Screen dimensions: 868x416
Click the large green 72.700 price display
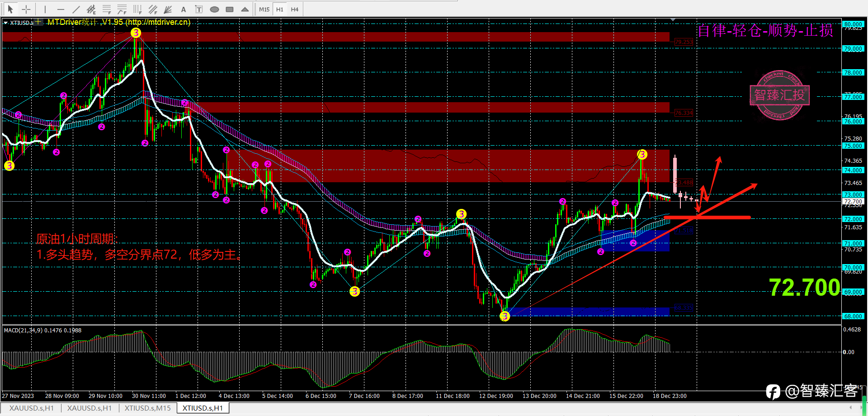[804, 287]
